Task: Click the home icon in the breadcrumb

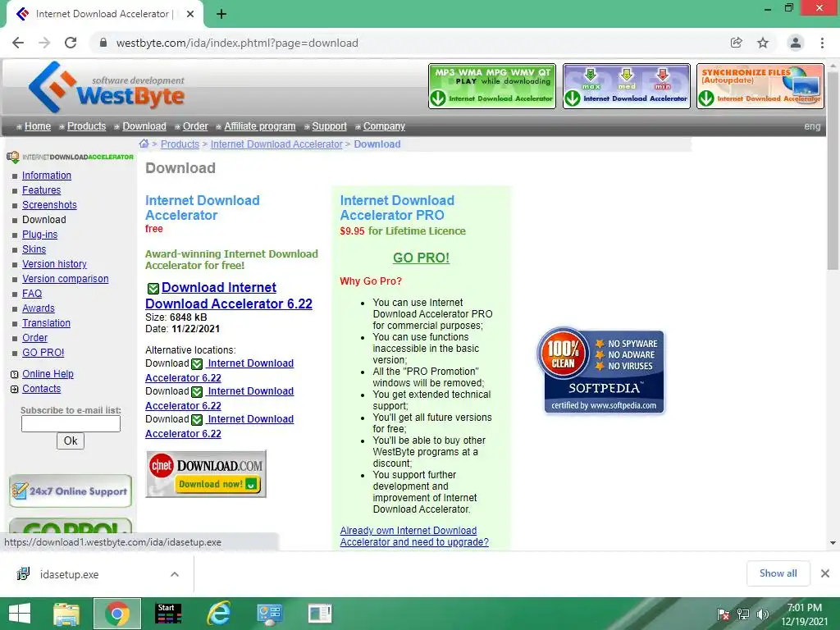Action: 144,144
